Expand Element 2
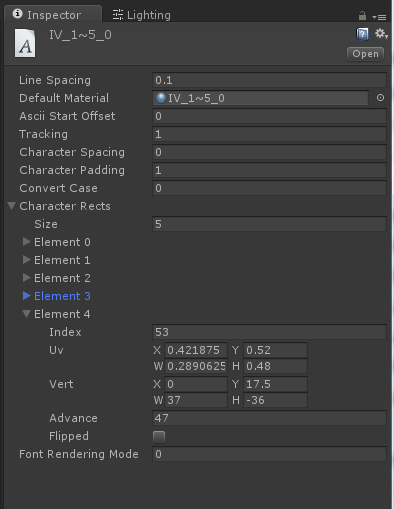Screen dimensions: 394x509 tap(26, 278)
